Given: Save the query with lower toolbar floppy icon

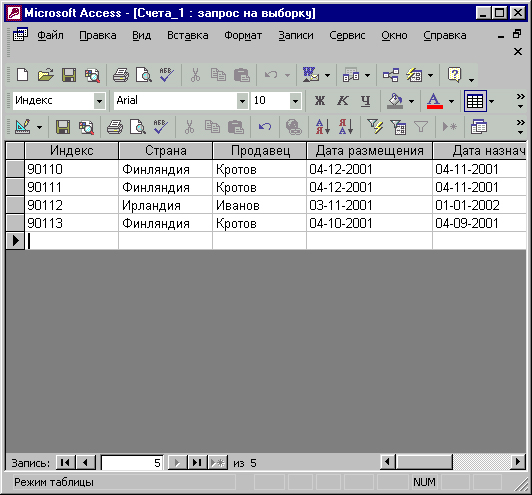Looking at the screenshot, I should click(63, 127).
